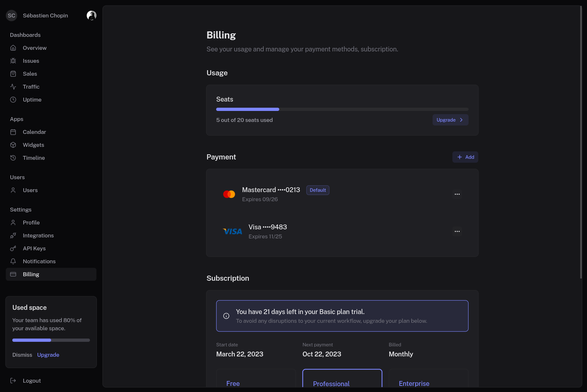Viewport: 587px width, 392px height.
Task: Open Mastercard options three-dot menu
Action: click(457, 194)
